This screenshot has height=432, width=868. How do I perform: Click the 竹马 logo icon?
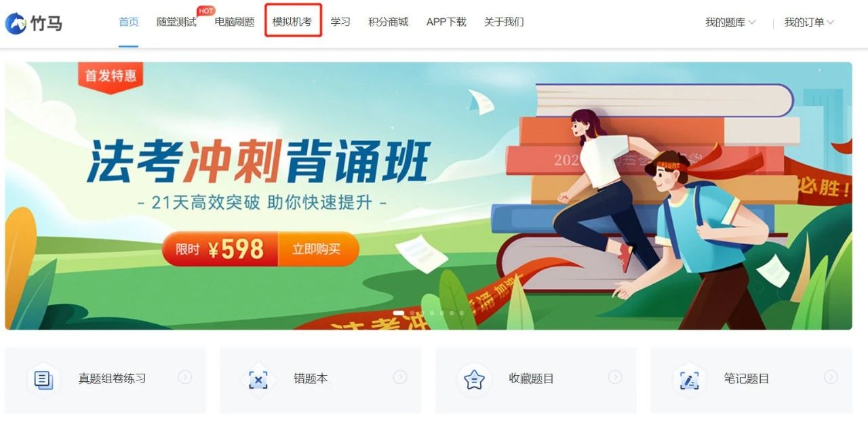pos(16,23)
